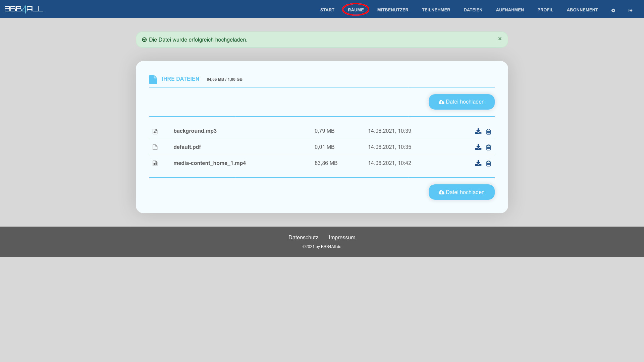Download the default.pdf file
644x362 pixels.
click(478, 147)
